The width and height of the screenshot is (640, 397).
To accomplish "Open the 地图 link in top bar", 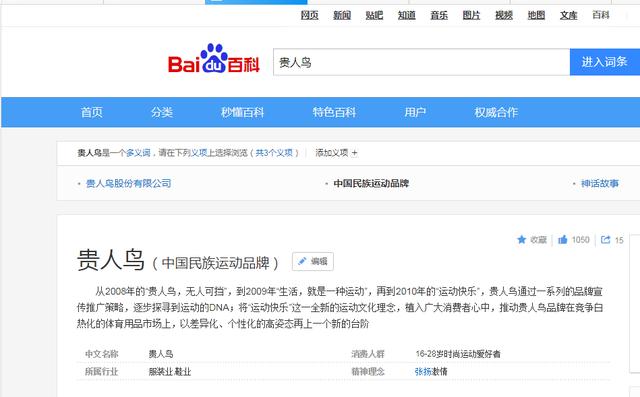I will [536, 16].
